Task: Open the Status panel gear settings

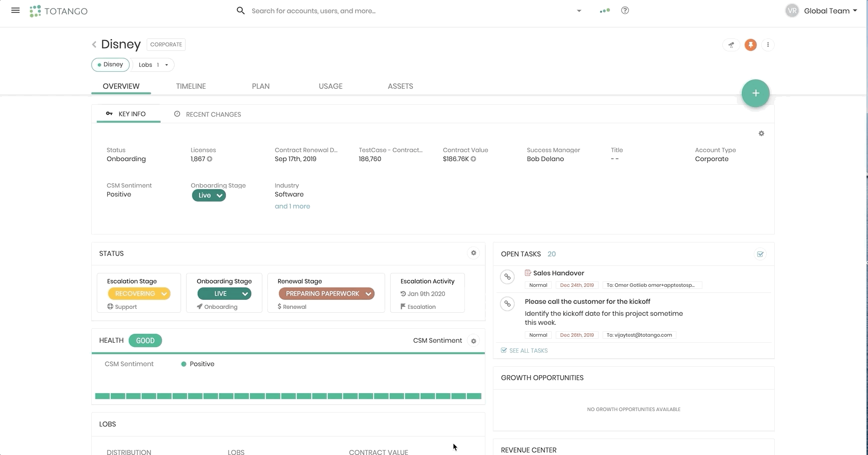Action: click(x=473, y=253)
